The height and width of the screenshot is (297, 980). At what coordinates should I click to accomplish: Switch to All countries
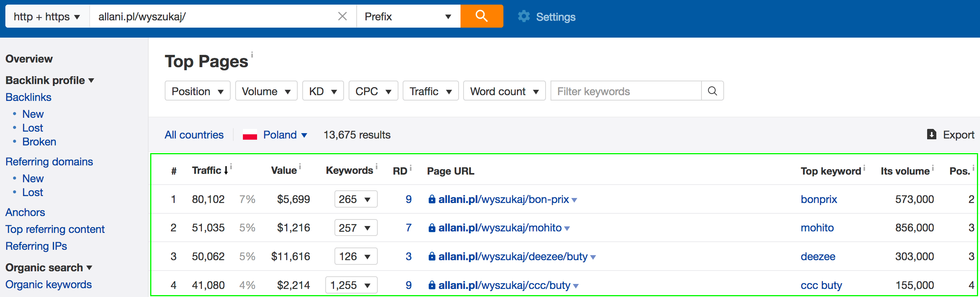click(194, 135)
